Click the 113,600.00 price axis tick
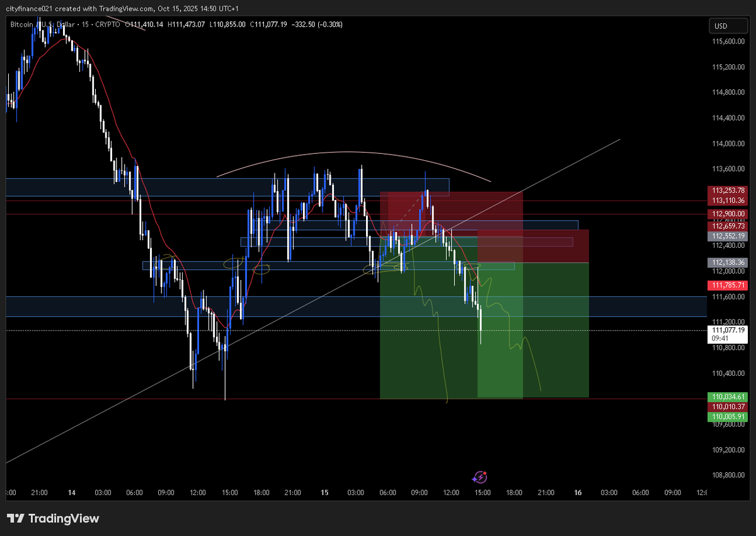 point(728,169)
